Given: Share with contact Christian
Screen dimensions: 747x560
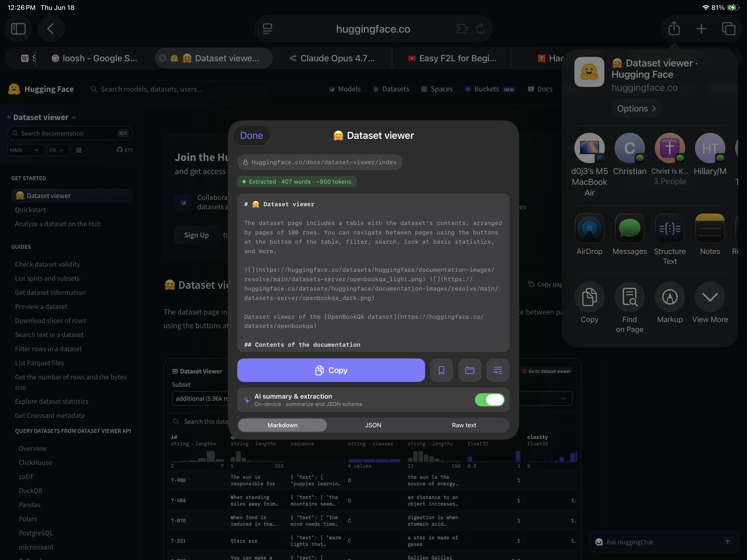Looking at the screenshot, I should [630, 154].
